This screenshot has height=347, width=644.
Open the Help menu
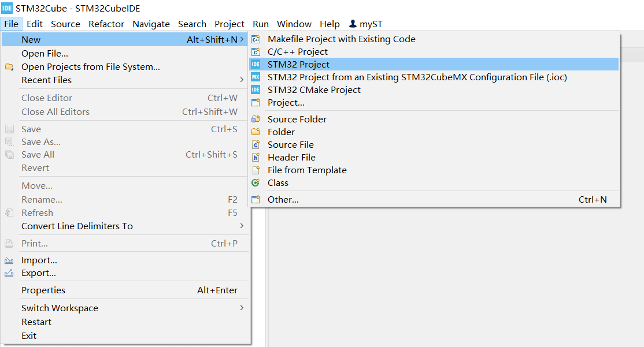(x=330, y=24)
